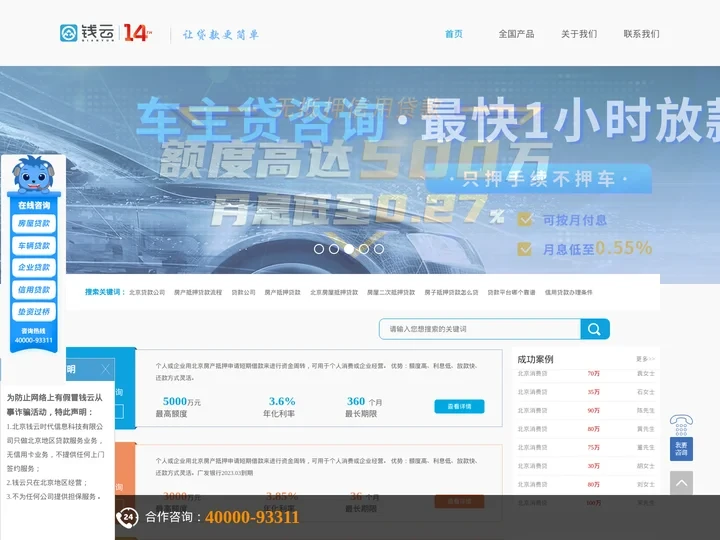Click the 35万 success case row
Image resolution: width=720 pixels, height=540 pixels.
pyautogui.click(x=586, y=392)
